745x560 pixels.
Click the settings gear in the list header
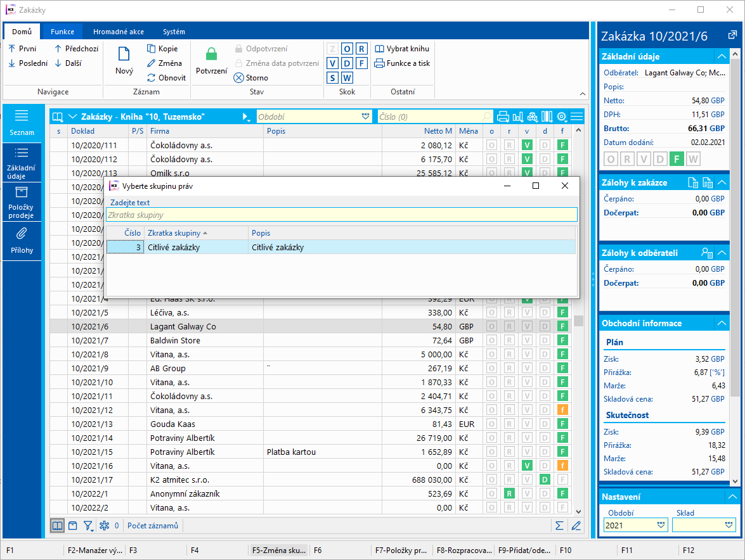(x=561, y=117)
